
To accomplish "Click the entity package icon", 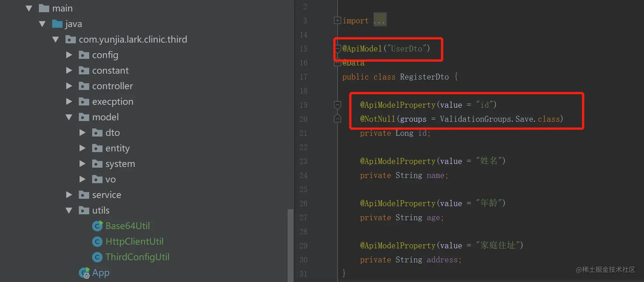I will click(97, 148).
